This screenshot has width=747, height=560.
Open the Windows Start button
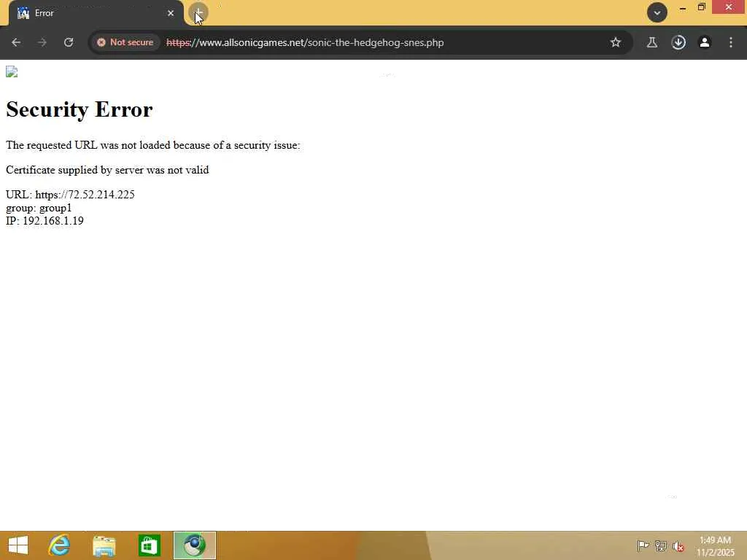pyautogui.click(x=18, y=545)
